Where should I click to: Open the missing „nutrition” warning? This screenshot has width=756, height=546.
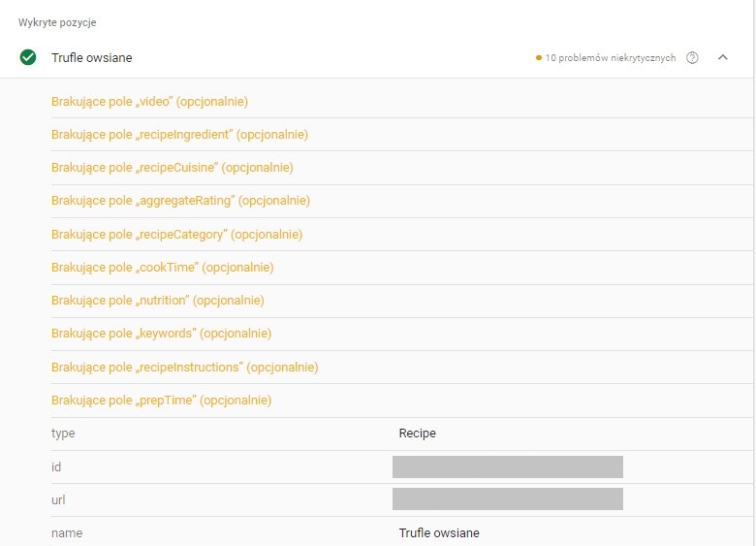click(x=157, y=301)
